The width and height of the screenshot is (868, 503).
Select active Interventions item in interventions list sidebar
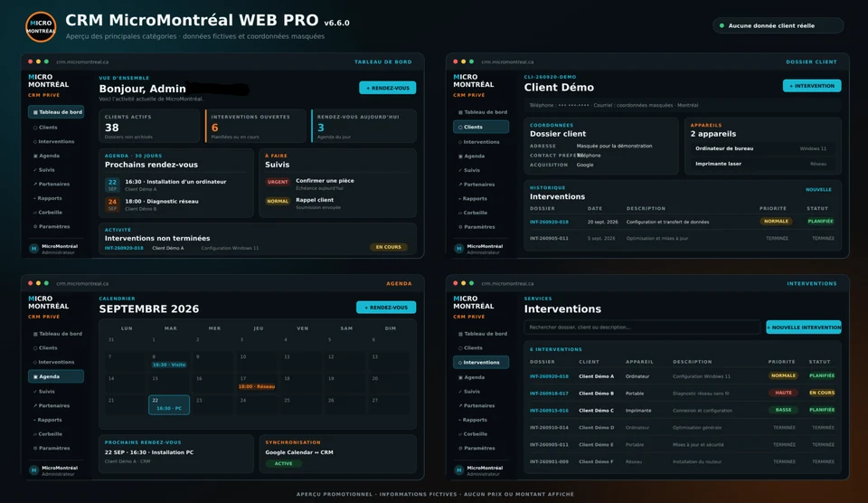pyautogui.click(x=481, y=362)
